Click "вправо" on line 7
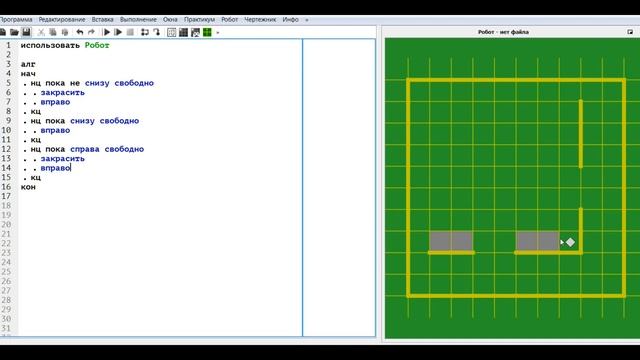Image resolution: width=640 pixels, height=360 pixels. [55, 102]
